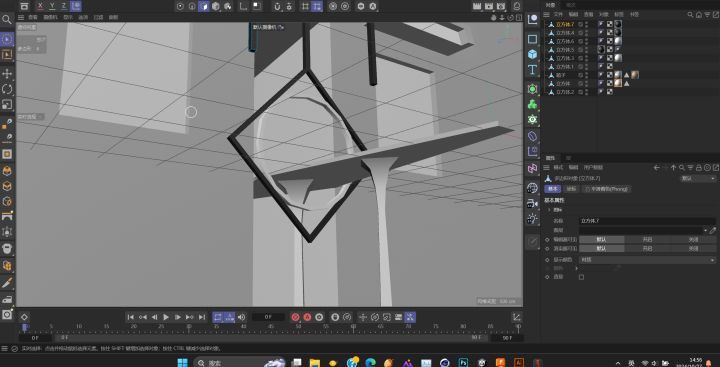Set 渲染器可见 to 默认
Screen dimensions: 720x367
pos(602,248)
